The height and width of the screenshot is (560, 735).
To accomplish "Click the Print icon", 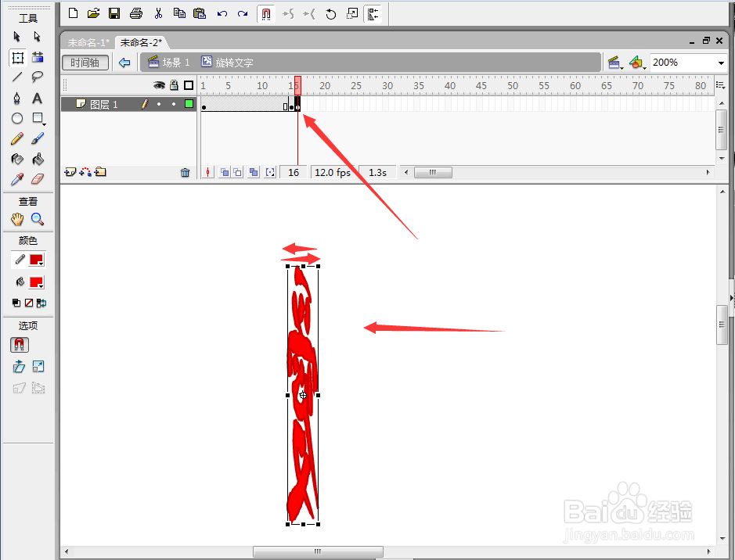I will click(136, 13).
